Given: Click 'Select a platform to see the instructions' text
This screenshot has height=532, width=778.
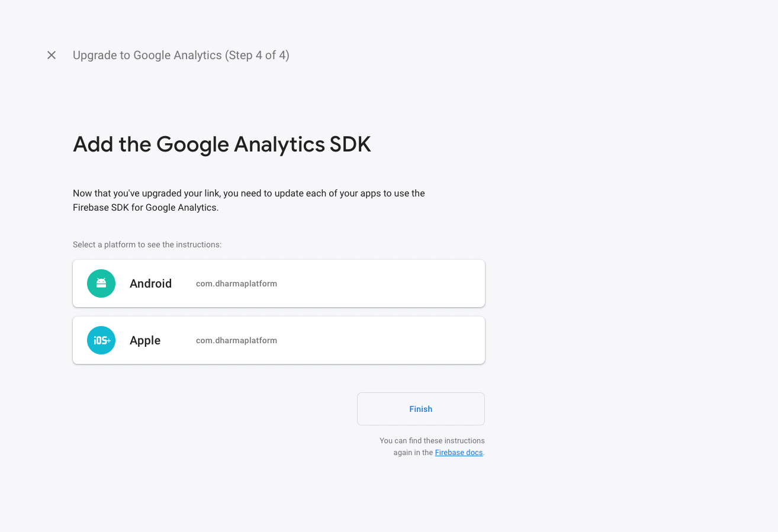Looking at the screenshot, I should pos(147,244).
